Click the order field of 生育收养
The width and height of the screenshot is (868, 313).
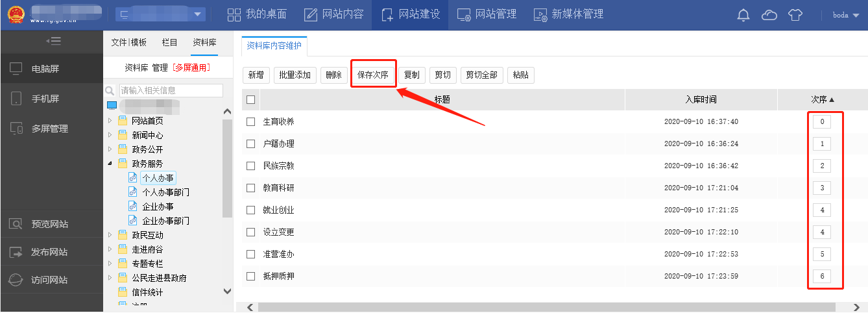(822, 122)
